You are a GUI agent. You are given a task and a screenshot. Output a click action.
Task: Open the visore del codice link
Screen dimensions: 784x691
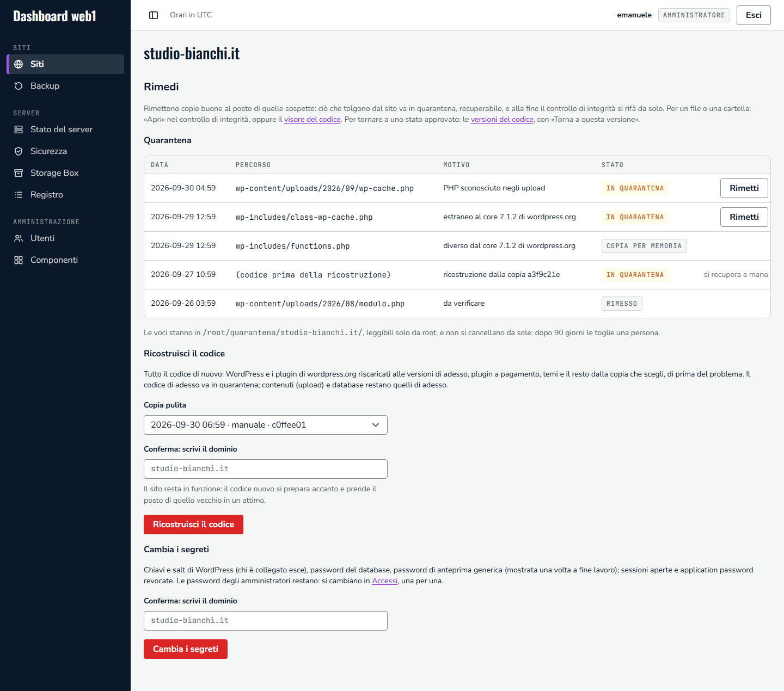click(313, 120)
